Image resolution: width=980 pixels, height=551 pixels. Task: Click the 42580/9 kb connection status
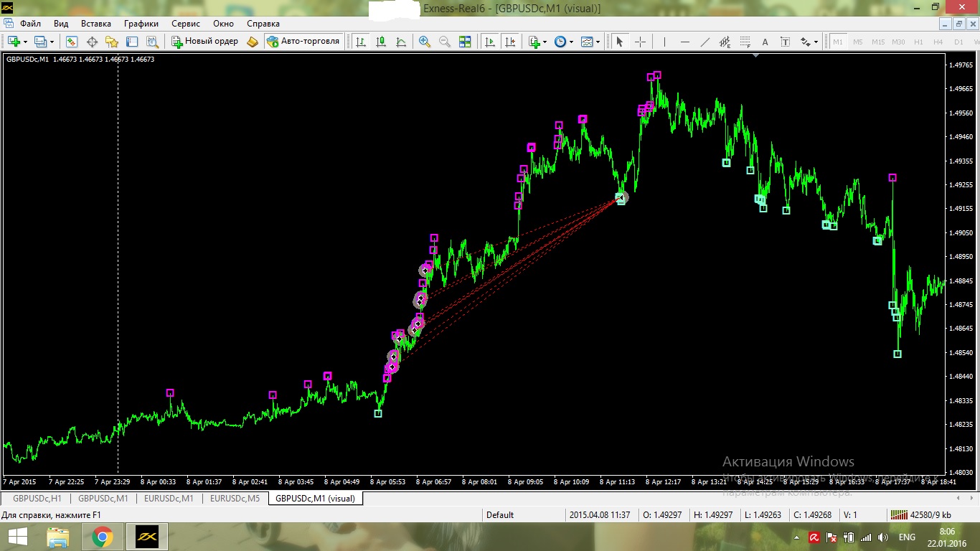920,514
